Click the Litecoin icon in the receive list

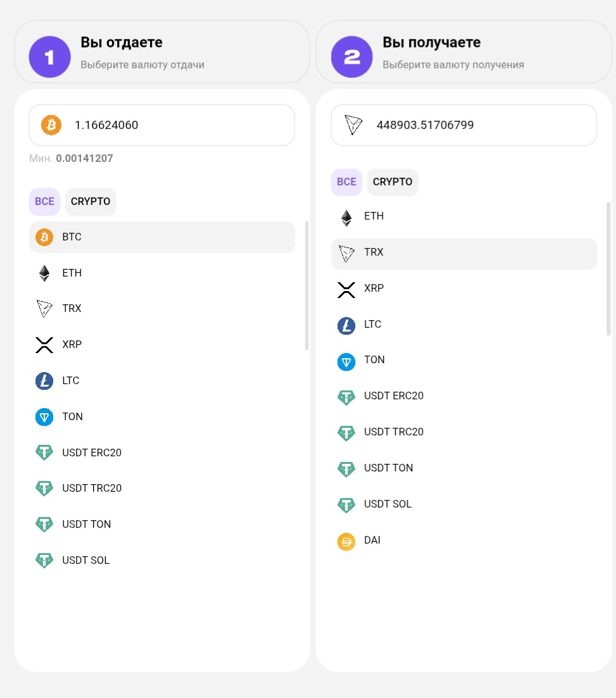346,325
